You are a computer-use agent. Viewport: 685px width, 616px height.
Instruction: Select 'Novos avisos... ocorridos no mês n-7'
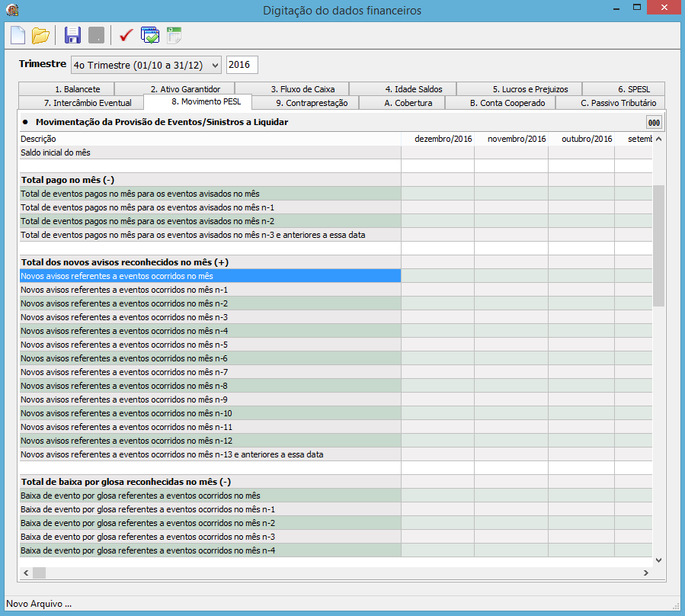[210, 373]
